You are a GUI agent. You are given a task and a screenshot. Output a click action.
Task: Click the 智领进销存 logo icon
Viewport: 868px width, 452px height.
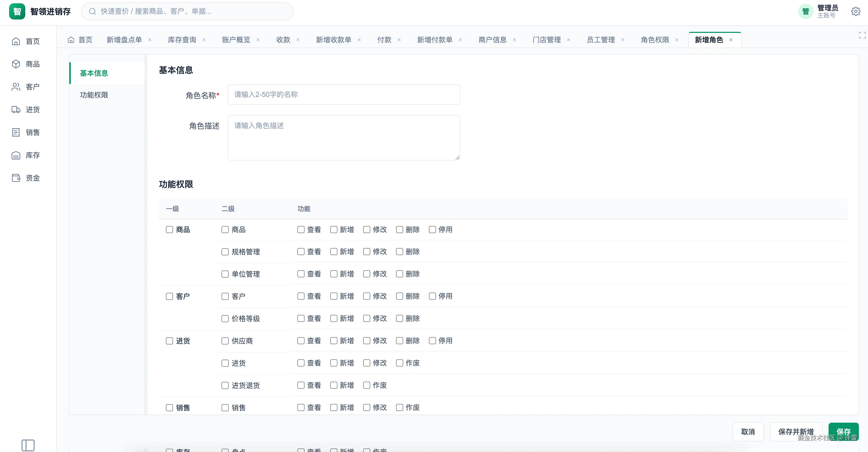[17, 11]
